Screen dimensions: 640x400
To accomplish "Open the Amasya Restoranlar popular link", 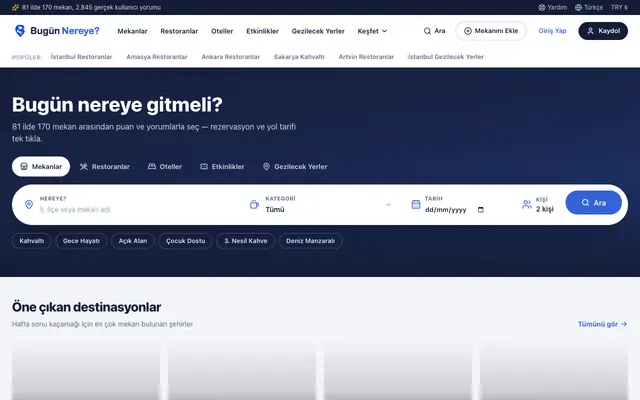I will tap(157, 57).
